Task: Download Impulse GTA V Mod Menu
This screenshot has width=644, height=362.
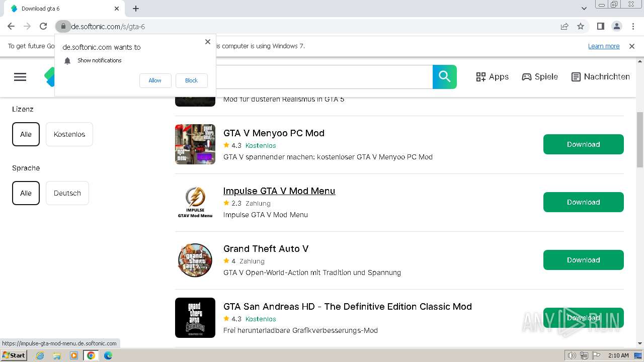Action: pyautogui.click(x=584, y=202)
